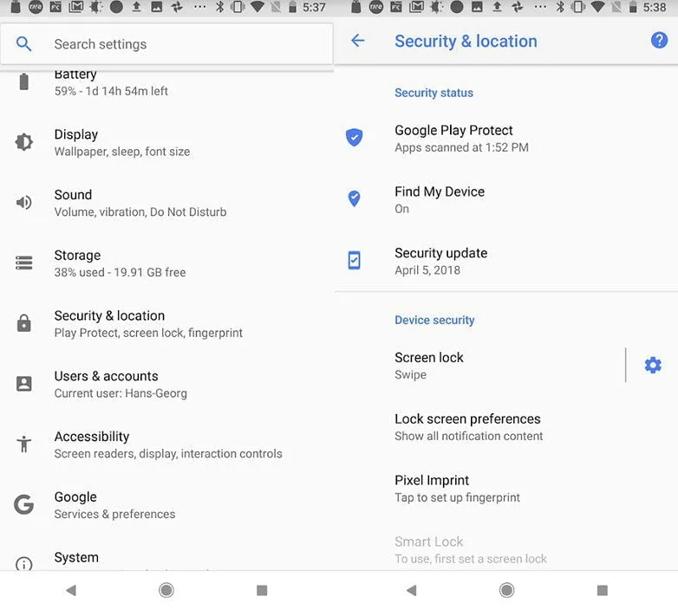Tap the Google G logo icon
Screen dimensions: 678x616
coord(23,504)
